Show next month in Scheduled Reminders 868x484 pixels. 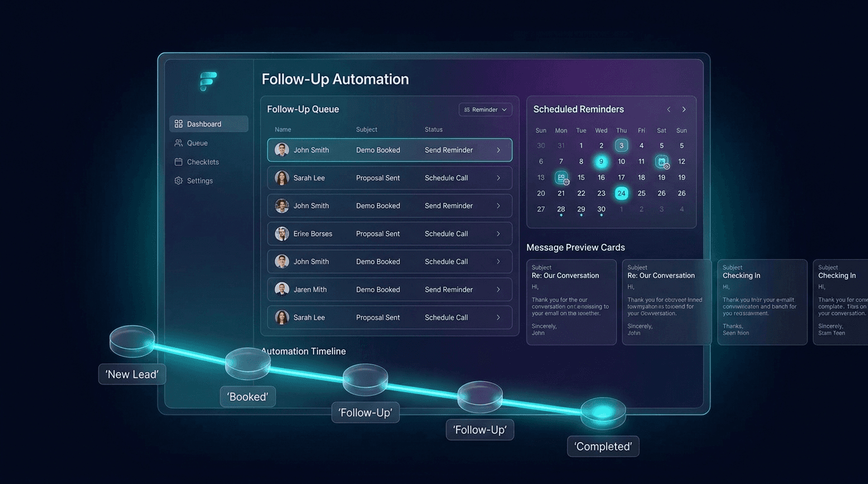point(684,110)
